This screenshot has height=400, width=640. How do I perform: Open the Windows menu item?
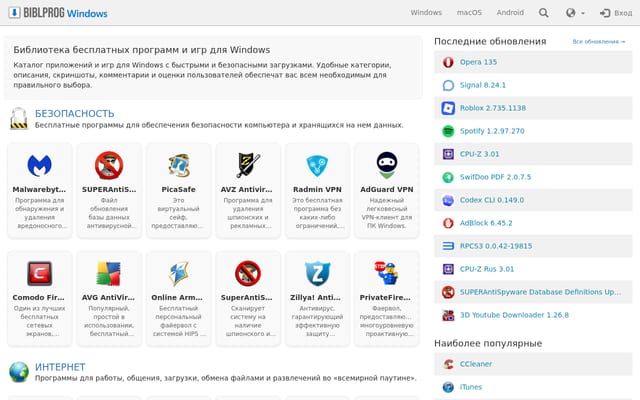pyautogui.click(x=426, y=13)
